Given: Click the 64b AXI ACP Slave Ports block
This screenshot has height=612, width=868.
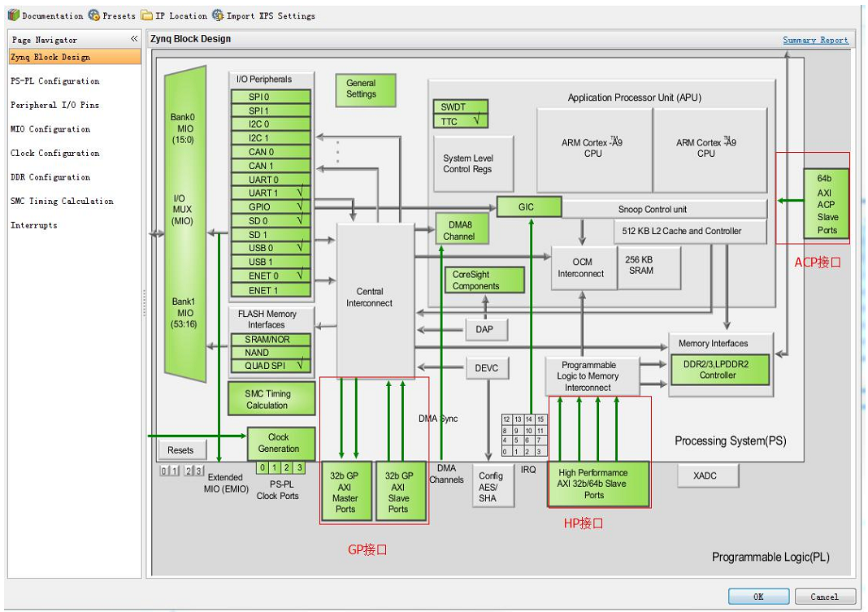Looking at the screenshot, I should pos(827,202).
